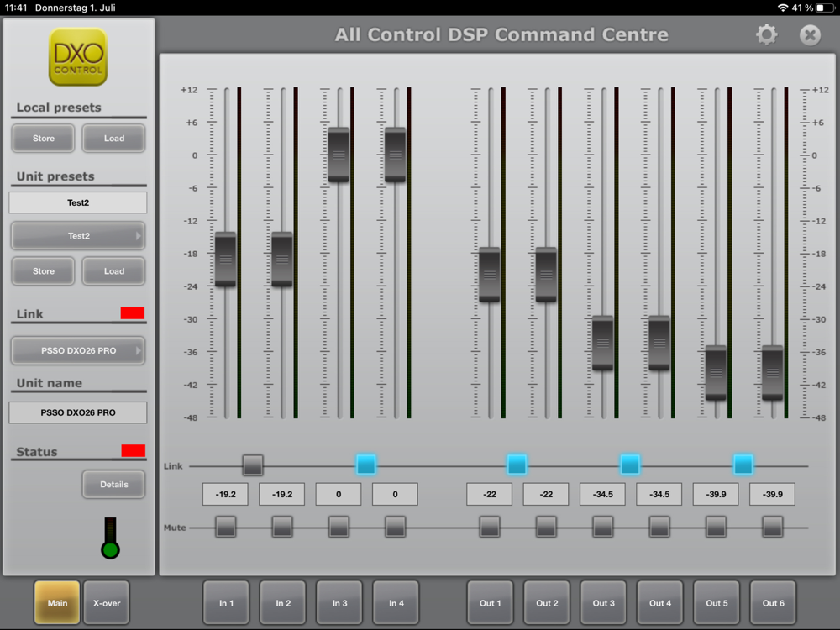Load a local preset
Viewport: 840px width, 630px height.
(x=113, y=139)
